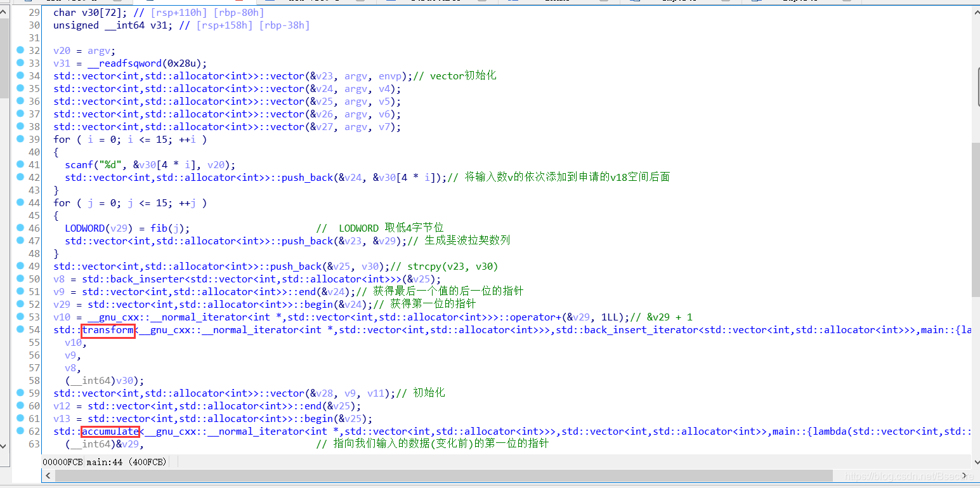Toggle breakpoint dot on line 33
Viewport: 980px width, 488px height.
[x=20, y=63]
